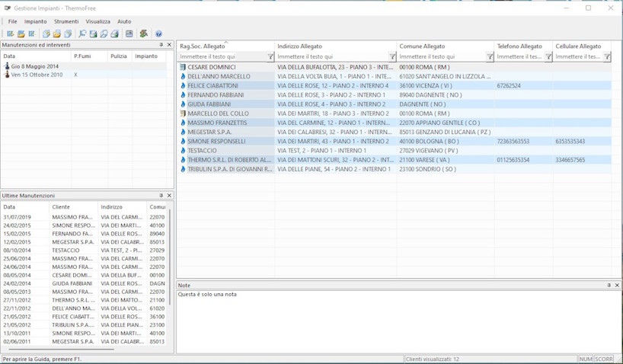
Task: Open the File menu
Action: 13,21
